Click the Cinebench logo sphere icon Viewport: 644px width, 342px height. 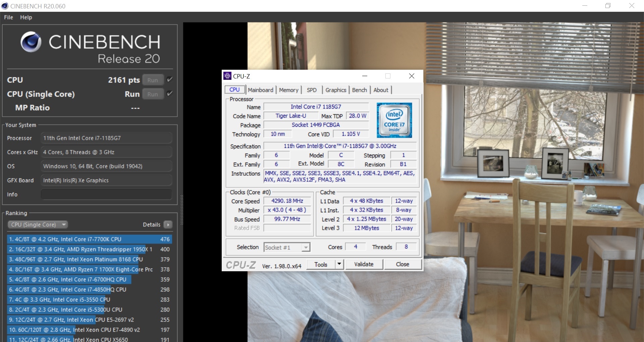(31, 42)
